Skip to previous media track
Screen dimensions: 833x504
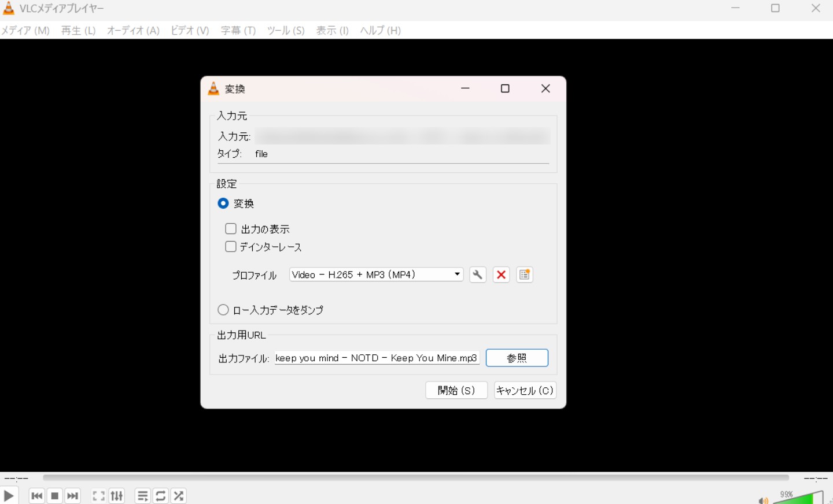pos(36,496)
